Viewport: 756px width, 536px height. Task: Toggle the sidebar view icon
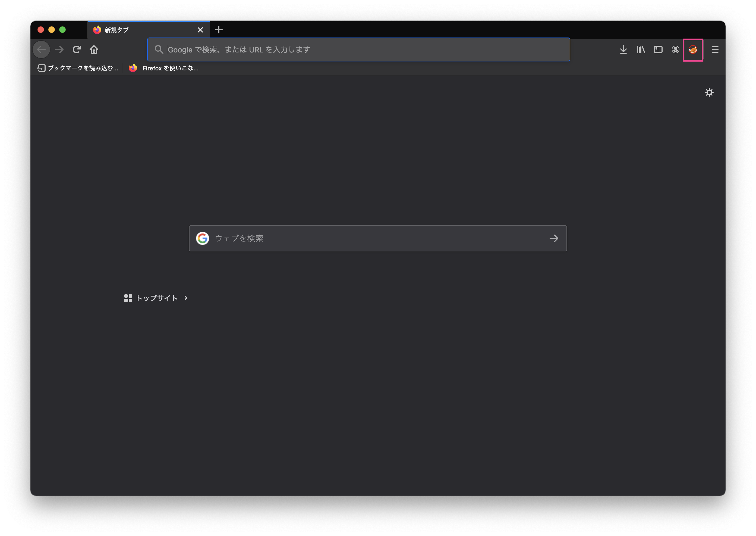point(658,49)
